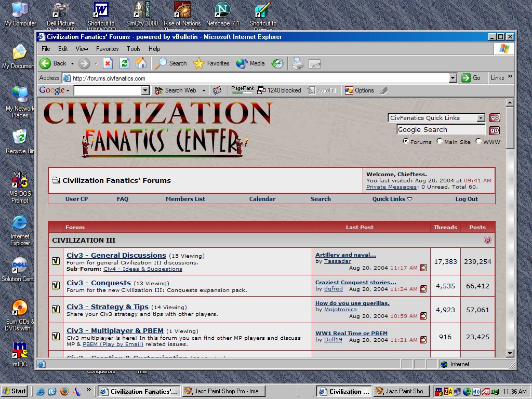Select the Forums search radio button
This screenshot has width=532, height=399.
[x=405, y=141]
